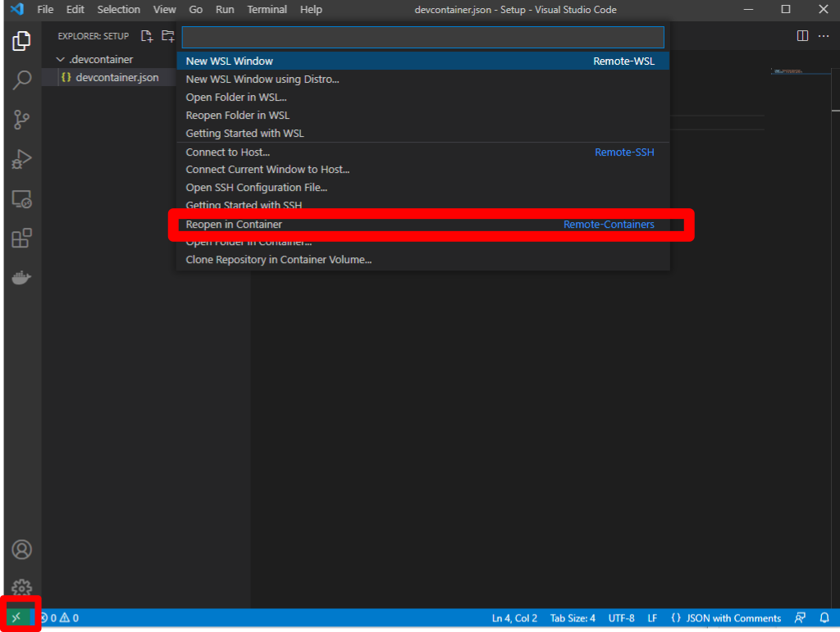Toggle the split editor layout icon
The height and width of the screenshot is (632, 840).
pos(802,36)
